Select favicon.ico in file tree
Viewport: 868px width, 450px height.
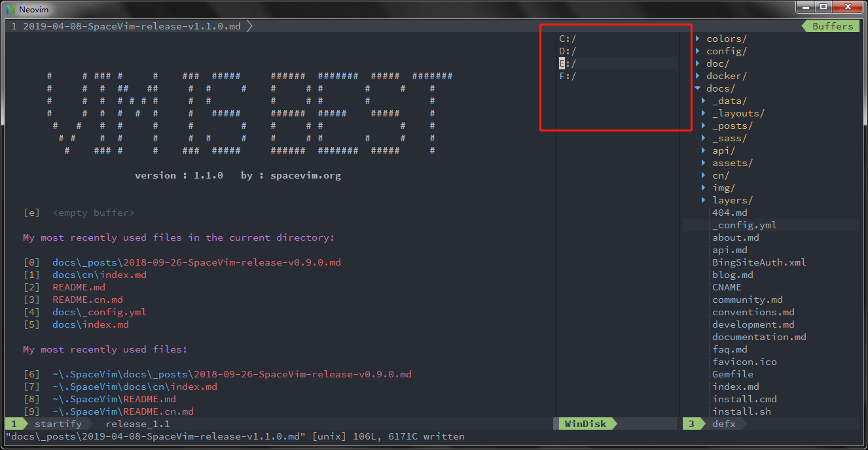[744, 362]
